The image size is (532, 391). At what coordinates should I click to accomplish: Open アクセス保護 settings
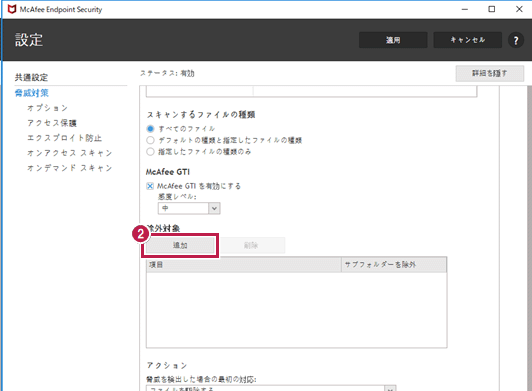[x=52, y=123]
